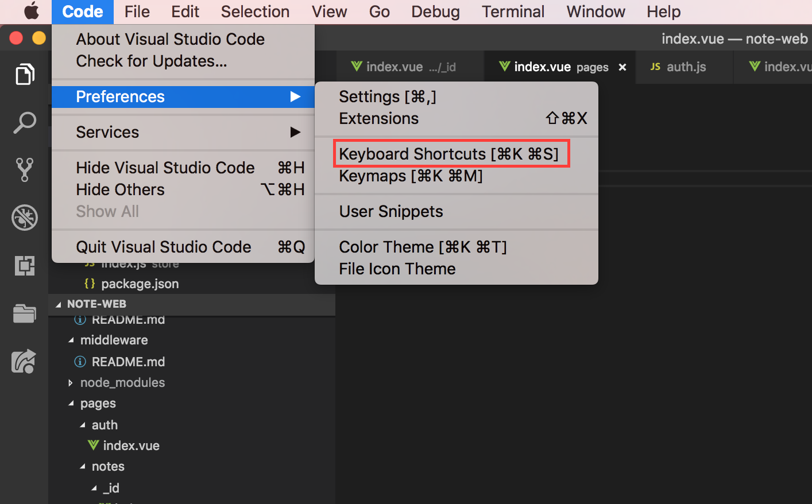Image resolution: width=812 pixels, height=504 pixels.
Task: Click the Vue icon on index.vue _id tab
Action: 357,67
